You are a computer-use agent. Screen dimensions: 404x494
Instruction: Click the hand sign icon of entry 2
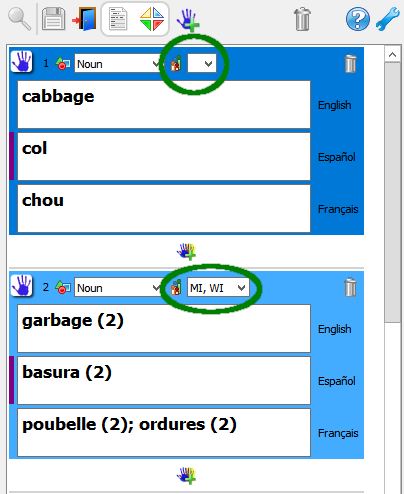pos(21,285)
